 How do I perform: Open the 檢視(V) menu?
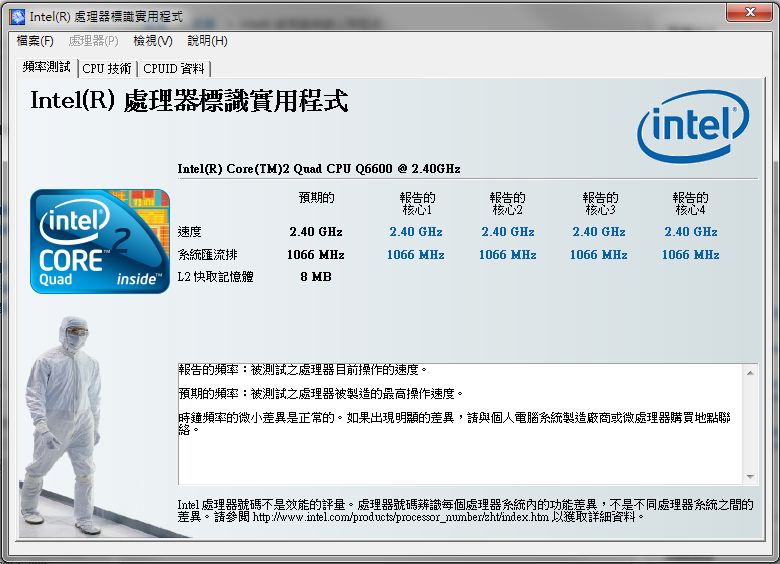coord(153,41)
